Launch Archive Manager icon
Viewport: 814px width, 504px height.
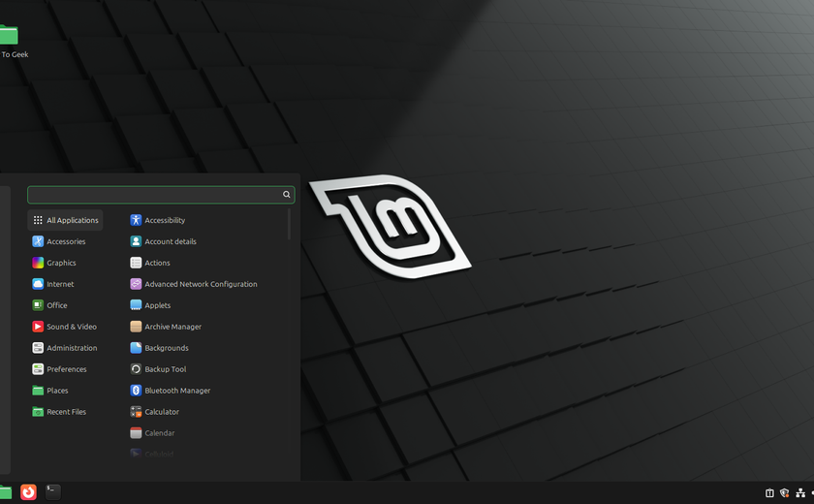[136, 327]
